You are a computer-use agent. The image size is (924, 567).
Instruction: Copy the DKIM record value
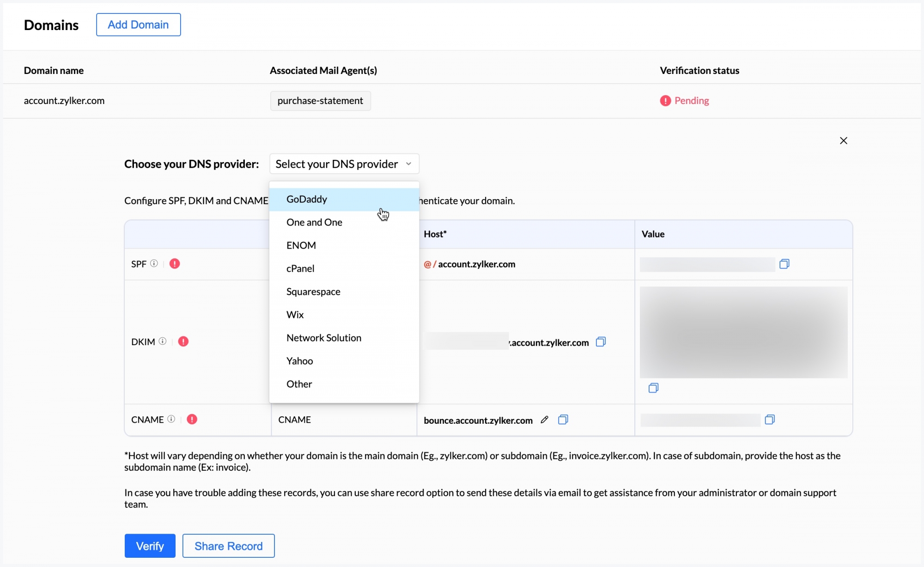pyautogui.click(x=653, y=388)
